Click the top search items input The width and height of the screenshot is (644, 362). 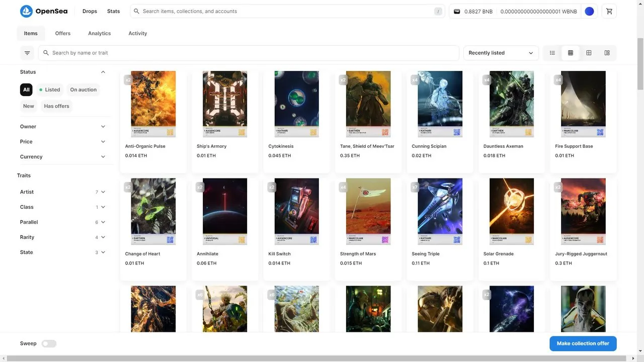click(x=287, y=11)
